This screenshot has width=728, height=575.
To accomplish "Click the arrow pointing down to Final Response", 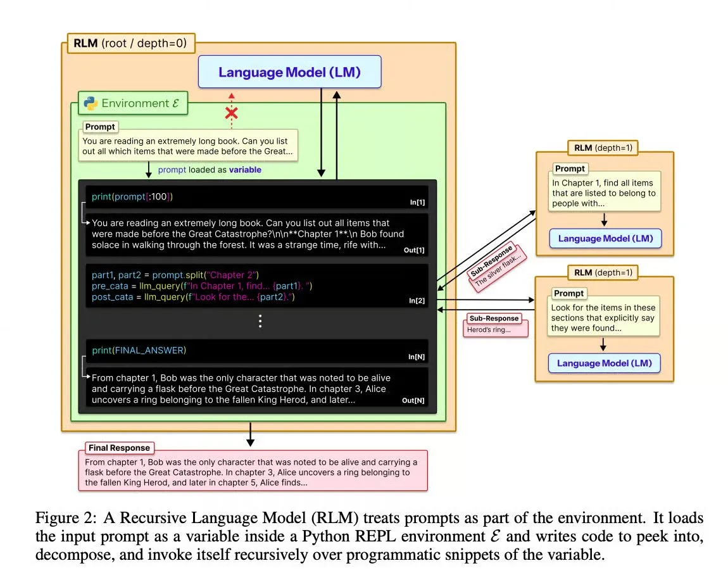I will click(x=250, y=435).
